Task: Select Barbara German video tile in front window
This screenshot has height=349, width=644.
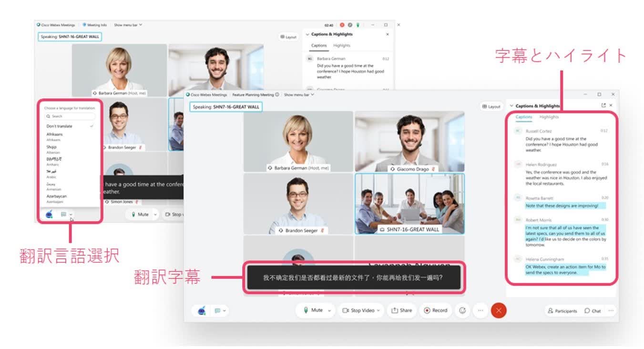Action: coord(298,141)
